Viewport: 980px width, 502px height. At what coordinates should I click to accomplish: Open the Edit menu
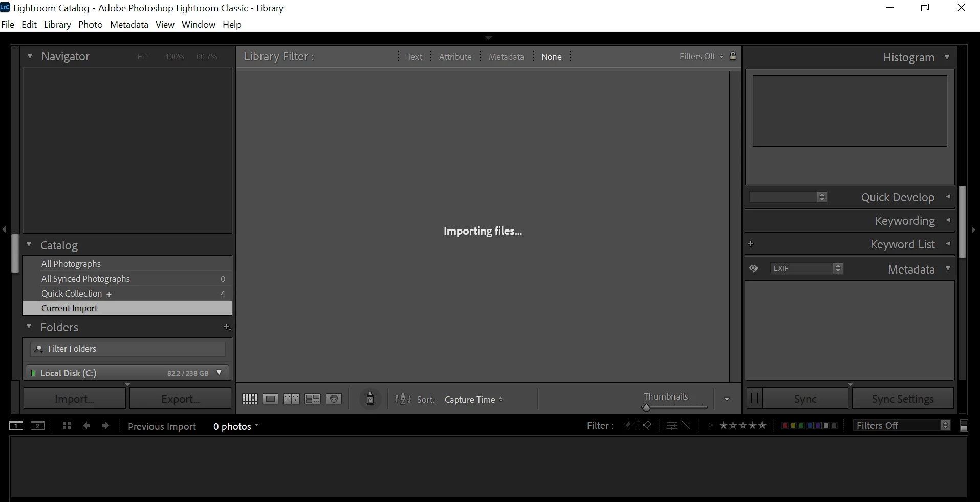29,25
